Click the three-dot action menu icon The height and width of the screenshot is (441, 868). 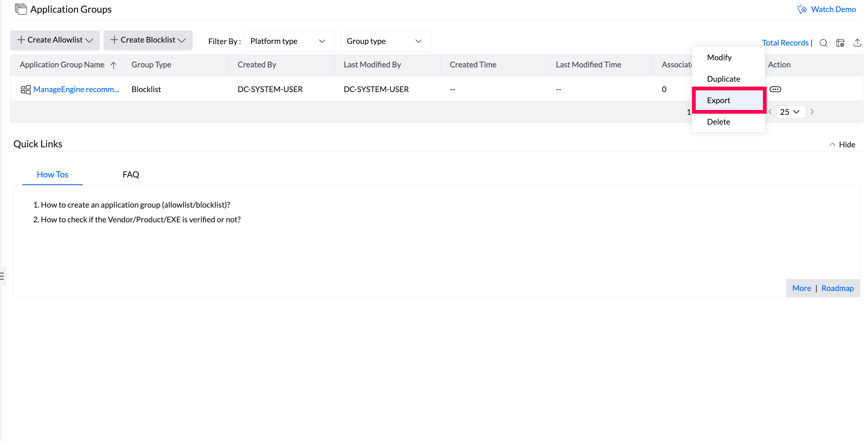[775, 89]
